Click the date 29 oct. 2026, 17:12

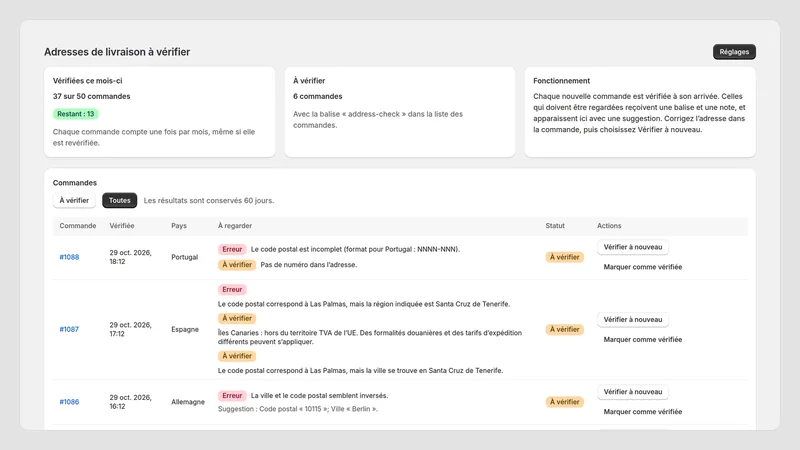[x=130, y=330]
